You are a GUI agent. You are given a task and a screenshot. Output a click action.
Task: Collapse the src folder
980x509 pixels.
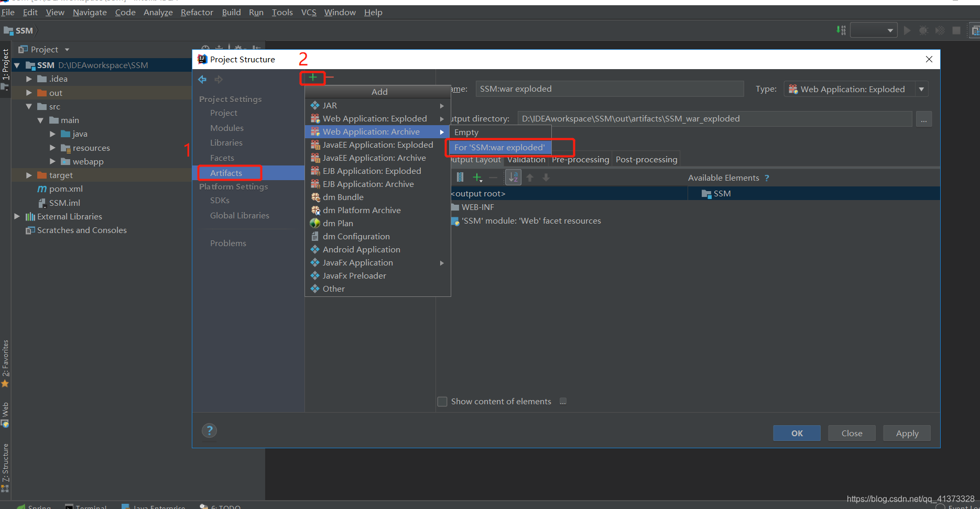click(29, 106)
